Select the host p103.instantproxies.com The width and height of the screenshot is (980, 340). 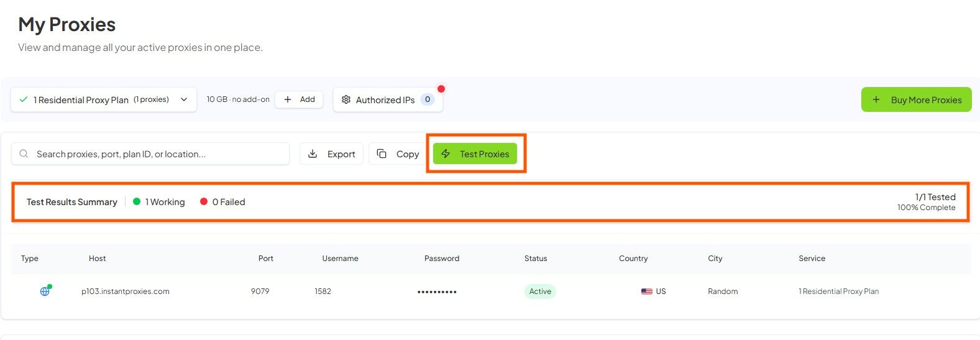click(x=126, y=291)
